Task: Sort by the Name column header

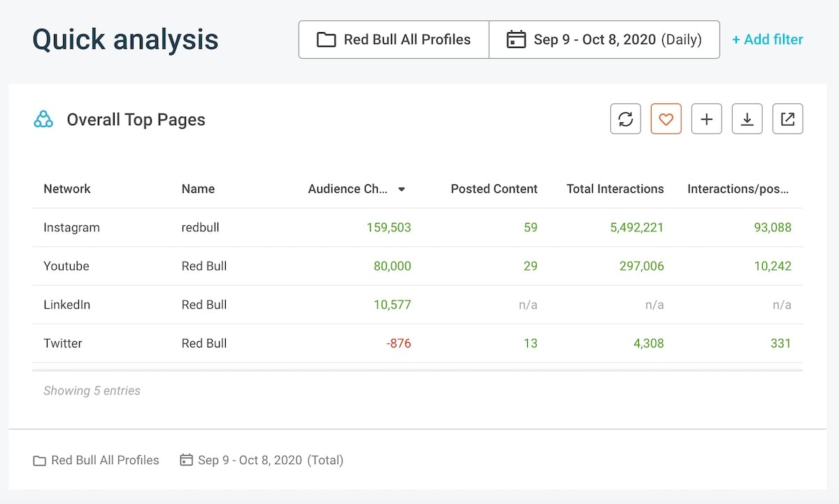Action: [198, 189]
